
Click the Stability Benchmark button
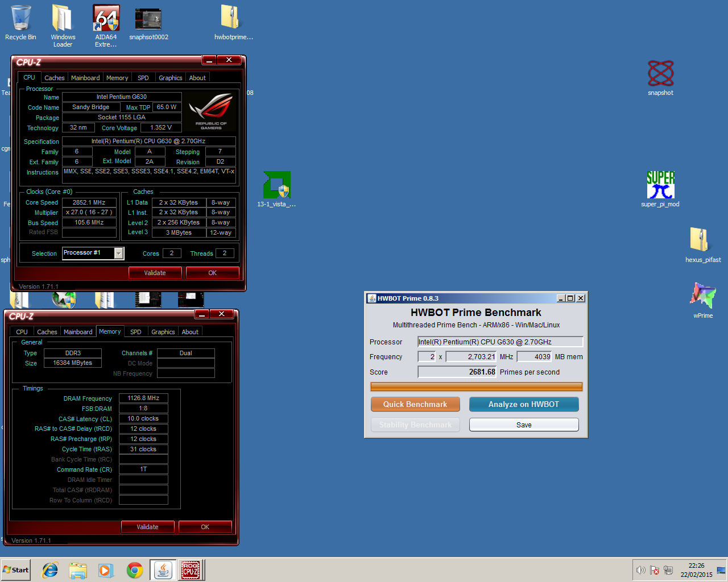coord(415,425)
